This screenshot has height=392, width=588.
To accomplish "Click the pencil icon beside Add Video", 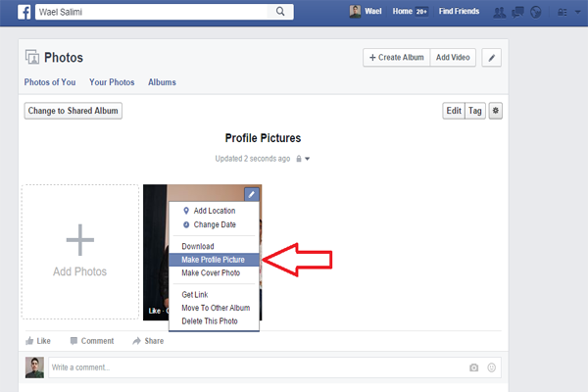I will click(492, 58).
